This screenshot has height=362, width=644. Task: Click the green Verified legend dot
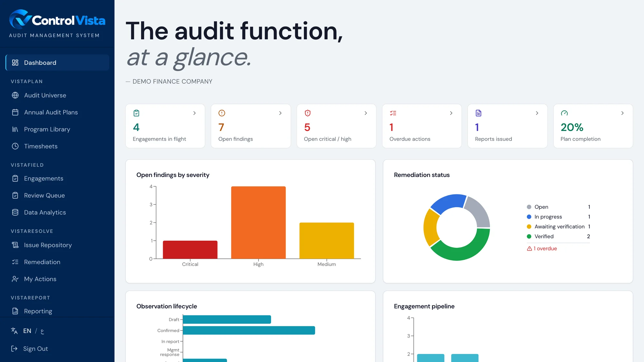(529, 236)
